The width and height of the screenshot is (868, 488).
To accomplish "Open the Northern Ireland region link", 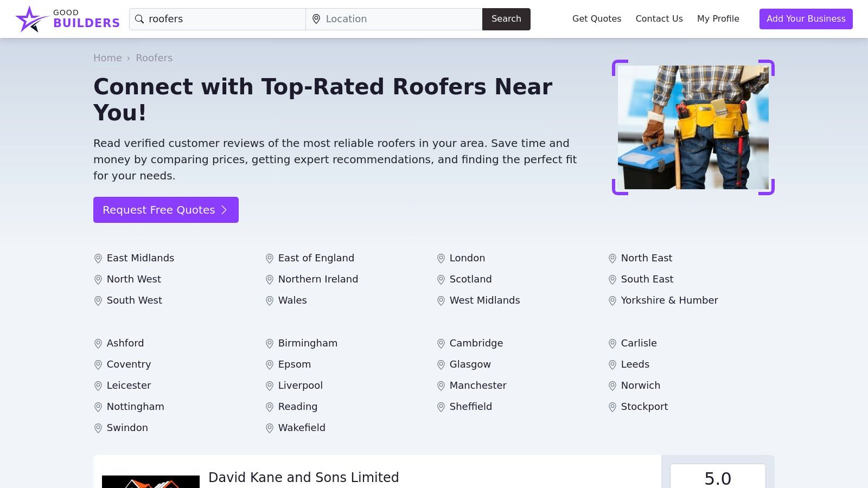I will pyautogui.click(x=318, y=279).
